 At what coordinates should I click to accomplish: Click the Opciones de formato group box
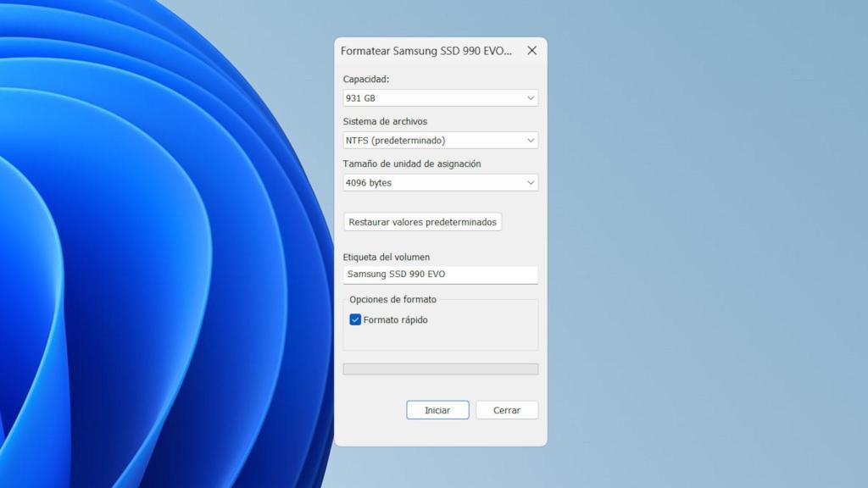point(440,324)
